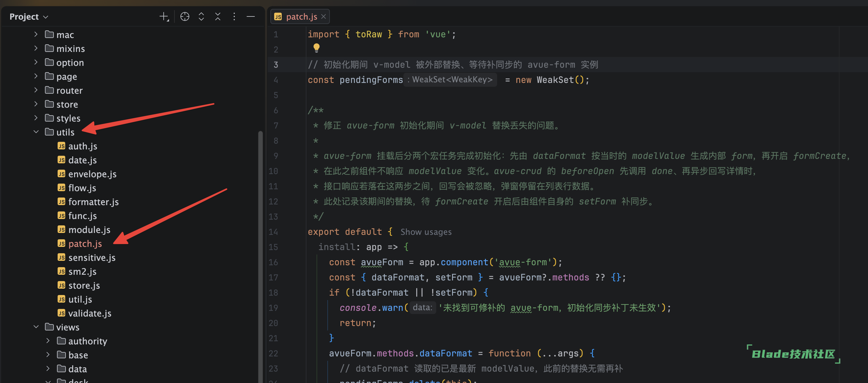Click the collapse all icon in Project panel
The image size is (868, 383).
(218, 16)
